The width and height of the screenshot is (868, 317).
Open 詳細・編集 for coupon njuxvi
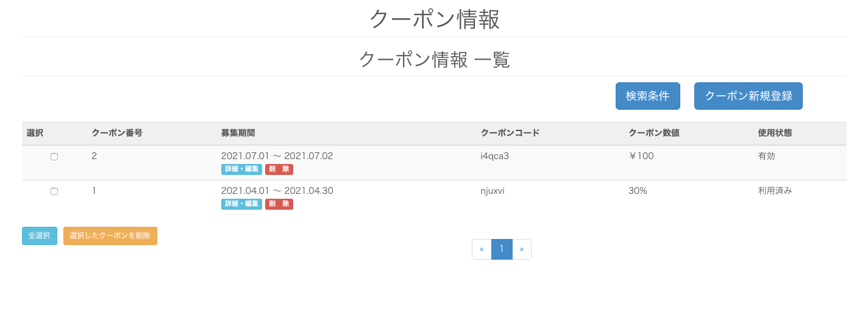point(241,204)
